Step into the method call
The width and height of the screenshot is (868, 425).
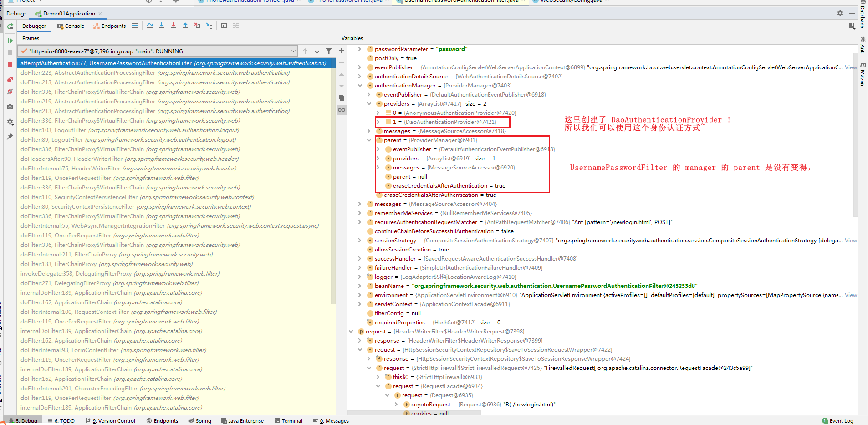(162, 26)
